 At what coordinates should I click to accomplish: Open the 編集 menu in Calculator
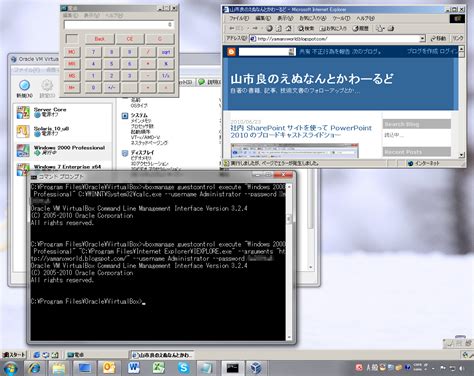point(70,15)
